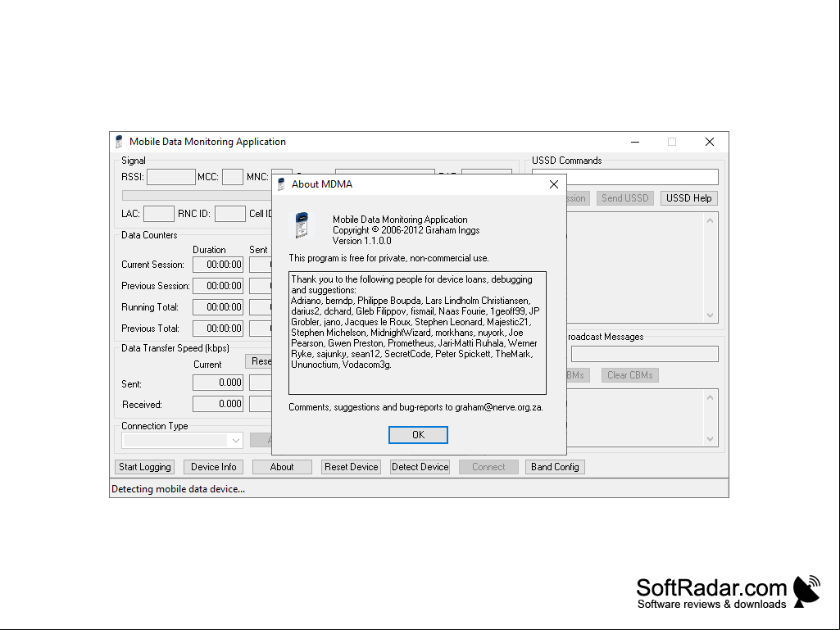Click Reset Device button
The height and width of the screenshot is (630, 840).
pyautogui.click(x=351, y=467)
